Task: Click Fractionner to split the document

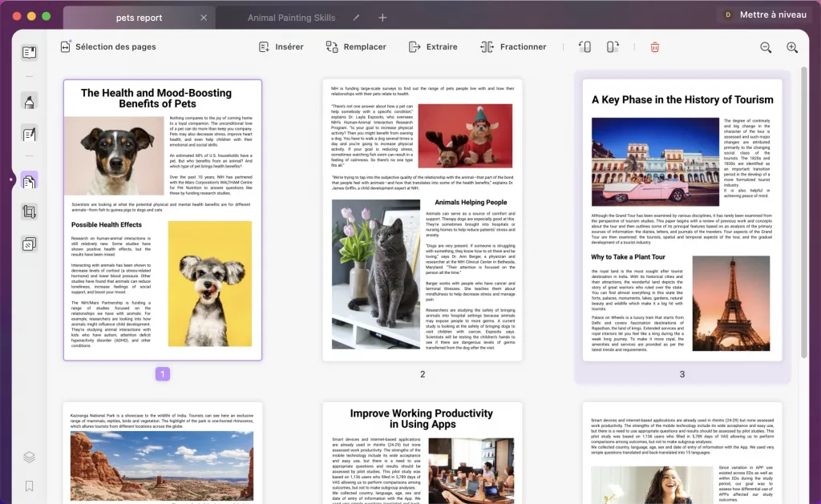Action: [513, 47]
